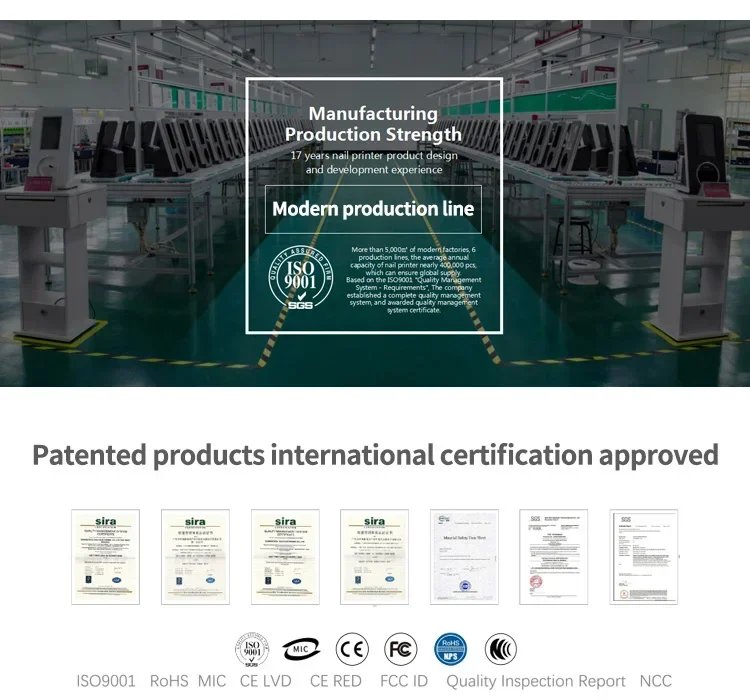Image resolution: width=750 pixels, height=700 pixels.
Task: Click 'Manufacturing Production Strength' heading
Action: click(x=373, y=124)
